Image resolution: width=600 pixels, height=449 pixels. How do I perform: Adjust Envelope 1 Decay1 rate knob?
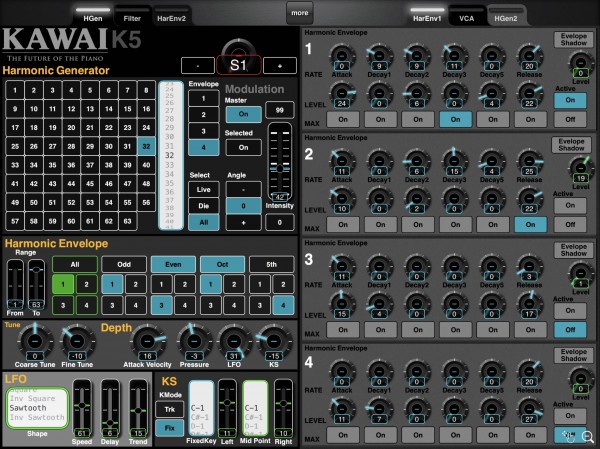[379, 56]
